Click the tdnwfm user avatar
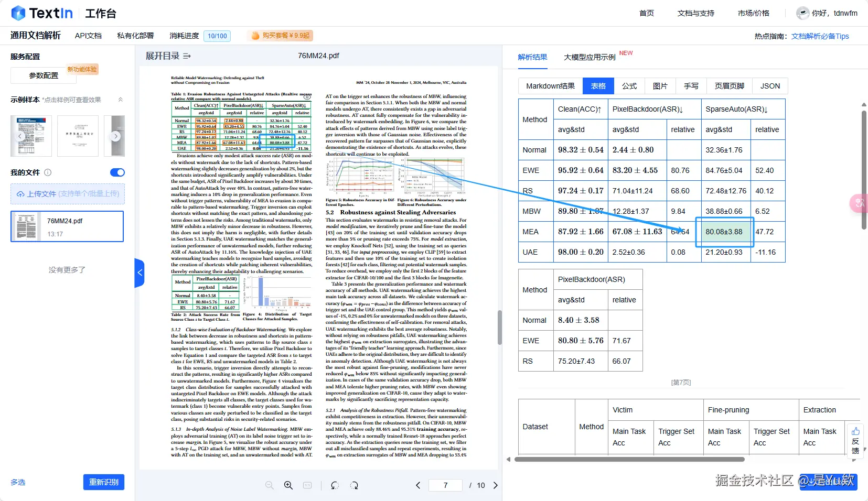Image resolution: width=868 pixels, height=501 pixels. pyautogui.click(x=802, y=13)
